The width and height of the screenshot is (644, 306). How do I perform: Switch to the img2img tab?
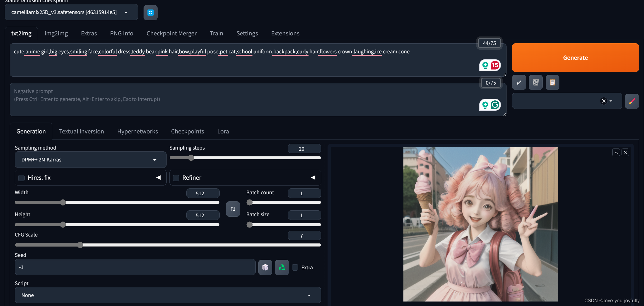[56, 33]
